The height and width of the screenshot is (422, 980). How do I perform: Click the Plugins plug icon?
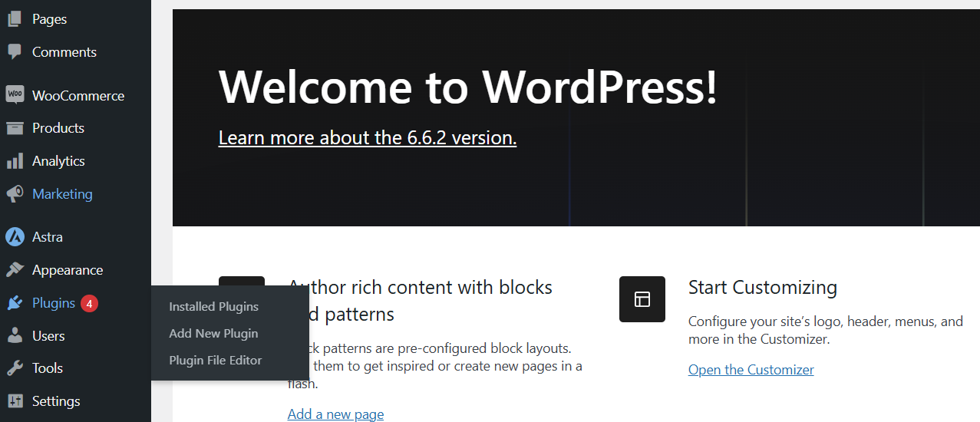[x=15, y=303]
